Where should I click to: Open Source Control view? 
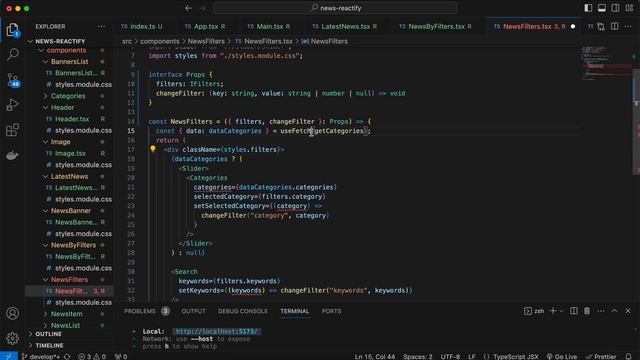(x=13, y=80)
